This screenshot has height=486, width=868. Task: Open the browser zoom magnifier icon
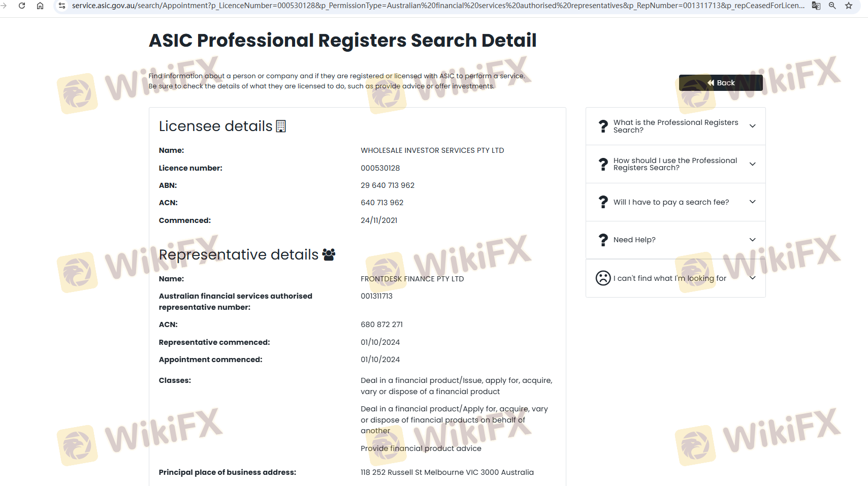pos(832,6)
